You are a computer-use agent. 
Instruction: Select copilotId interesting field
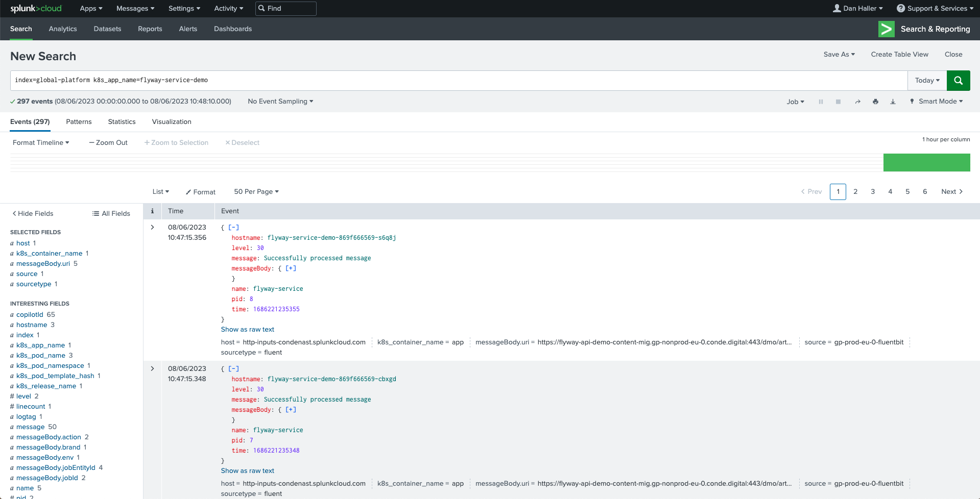[30, 314]
